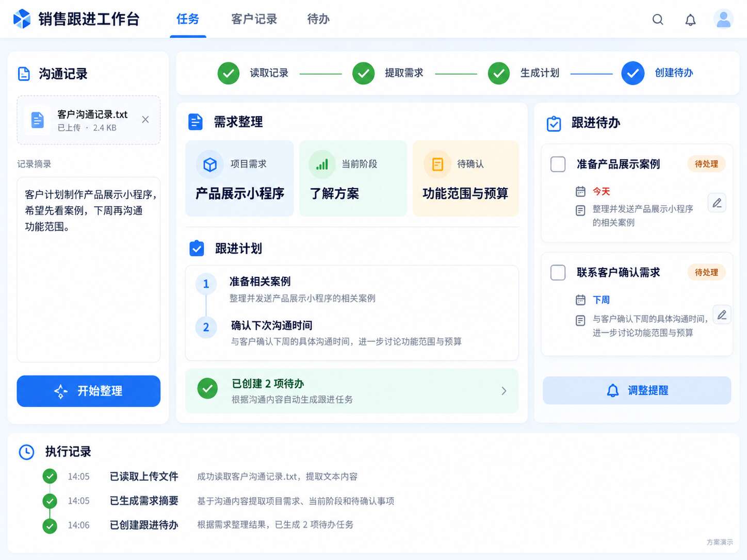The width and height of the screenshot is (747, 560).
Task: Open the 产品展示小程序 requirement card
Action: 239,178
